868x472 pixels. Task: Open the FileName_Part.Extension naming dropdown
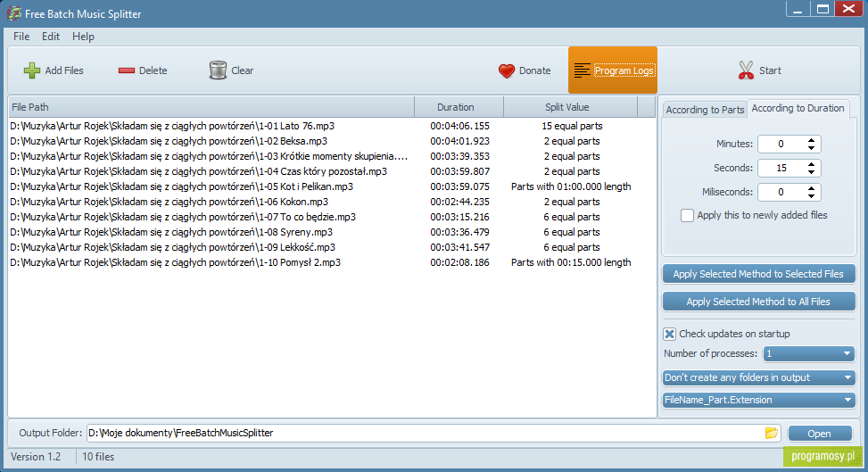coord(758,400)
